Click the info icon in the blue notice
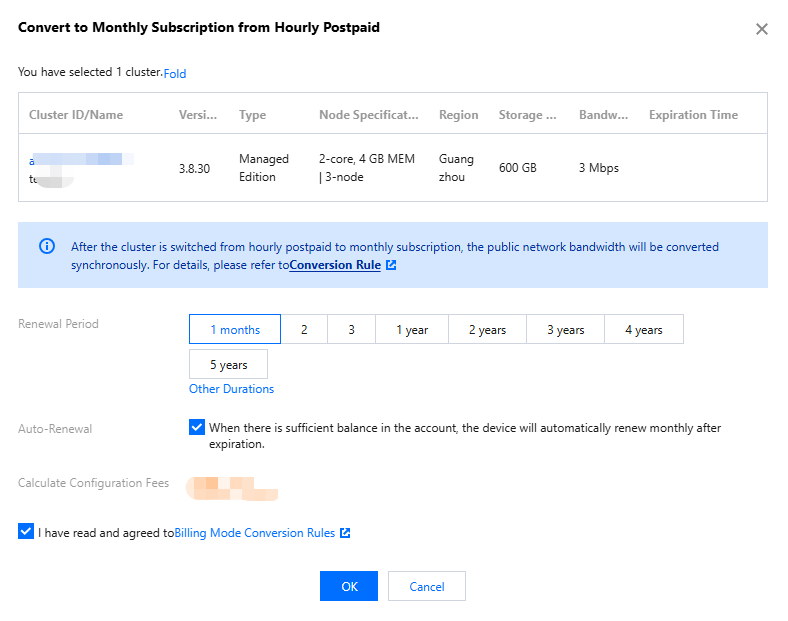Image resolution: width=788 pixels, height=621 pixels. coord(47,246)
